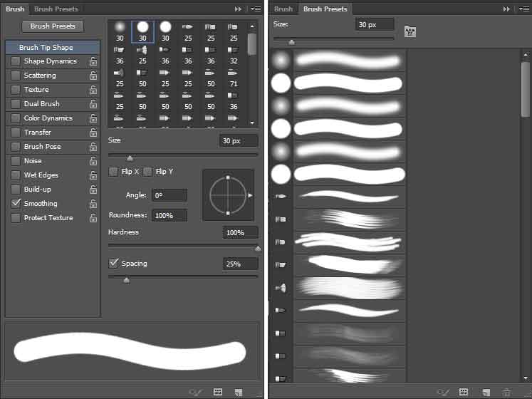
Task: Click the lock icon next to Wet Edges
Action: point(93,175)
